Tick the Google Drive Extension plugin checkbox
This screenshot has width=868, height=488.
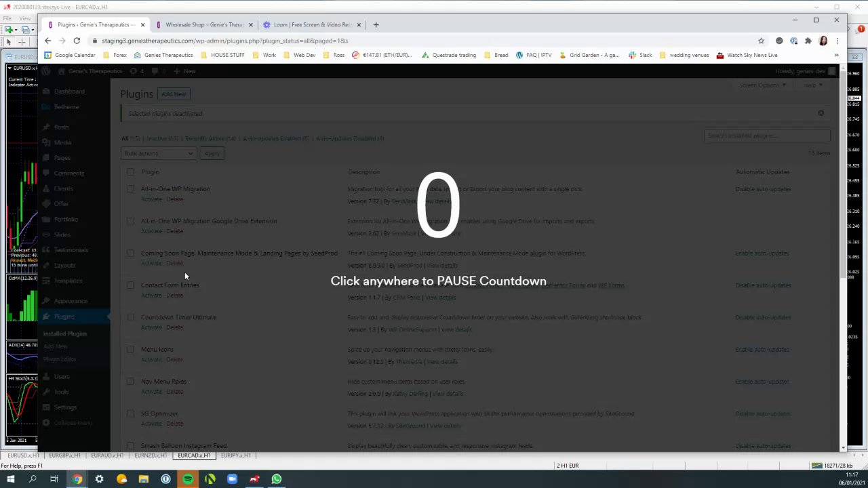(x=130, y=221)
